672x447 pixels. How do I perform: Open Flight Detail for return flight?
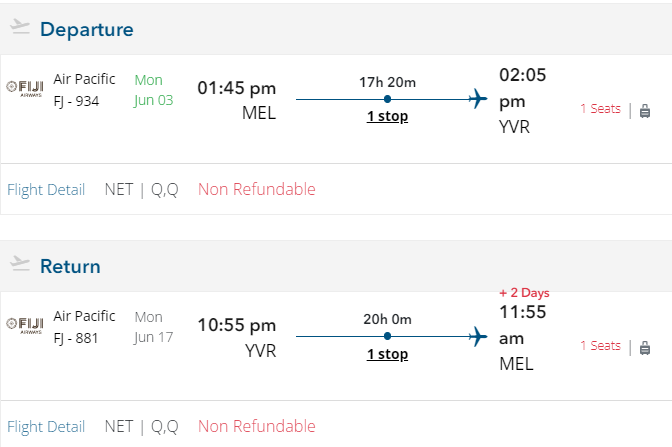pyautogui.click(x=46, y=427)
